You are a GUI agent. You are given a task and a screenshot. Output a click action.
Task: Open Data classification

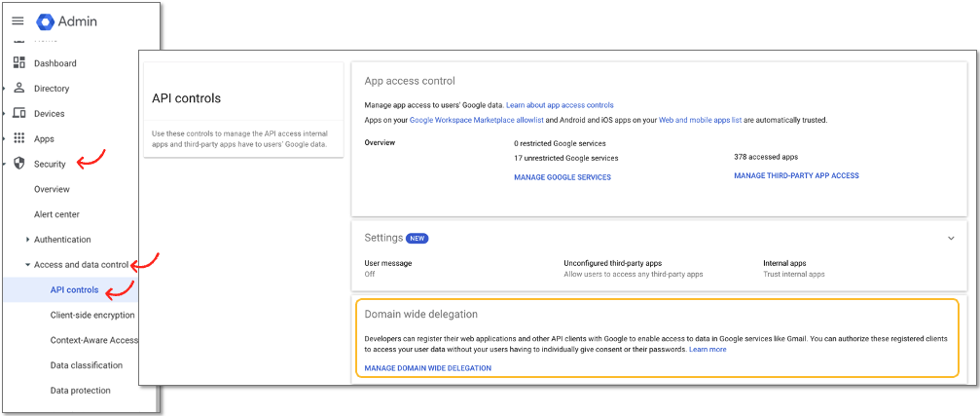pyautogui.click(x=87, y=364)
